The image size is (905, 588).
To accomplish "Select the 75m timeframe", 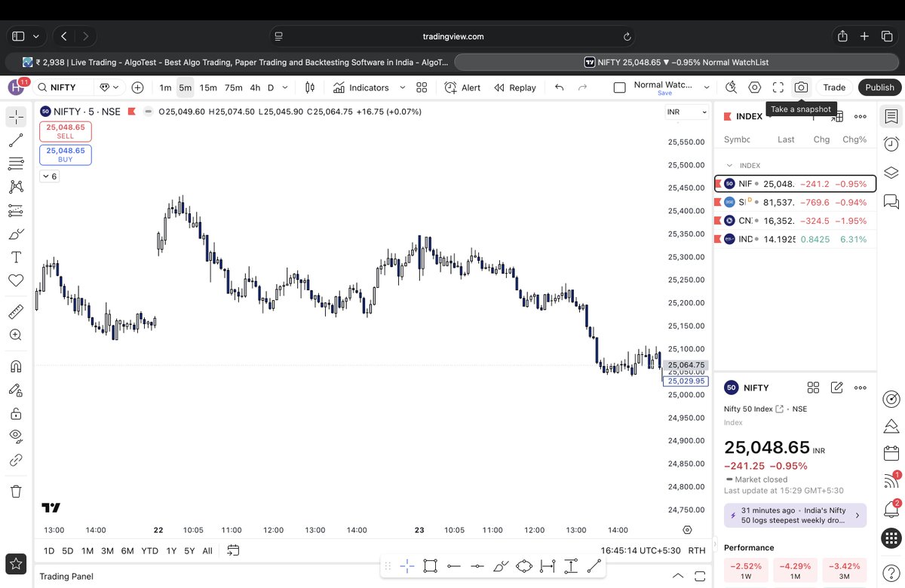I will [234, 87].
